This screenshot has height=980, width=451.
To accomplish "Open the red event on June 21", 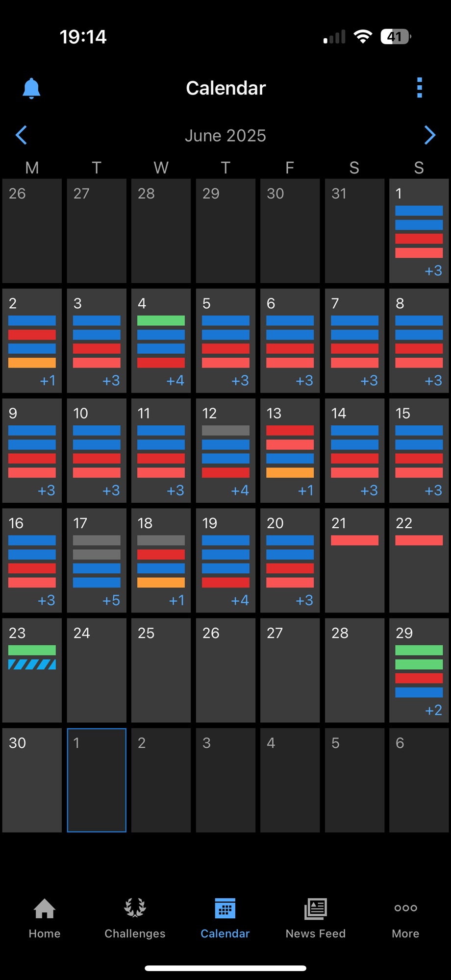I will (354, 540).
